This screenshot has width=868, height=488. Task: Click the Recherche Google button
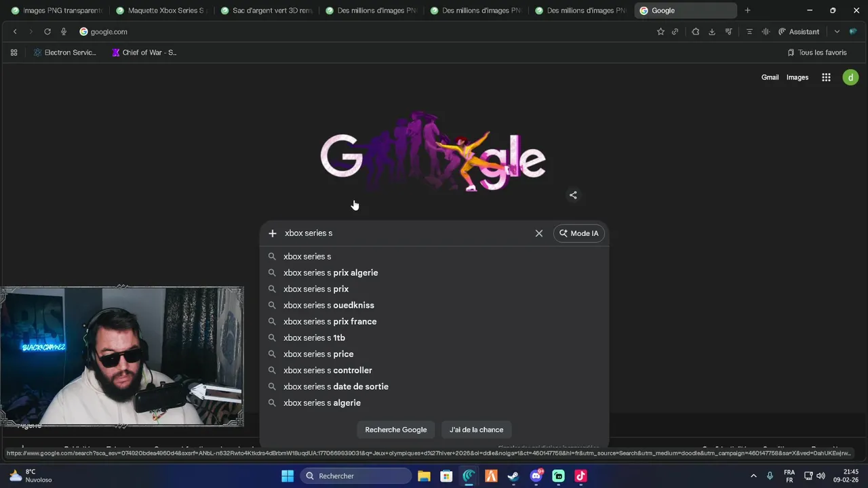pos(396,430)
